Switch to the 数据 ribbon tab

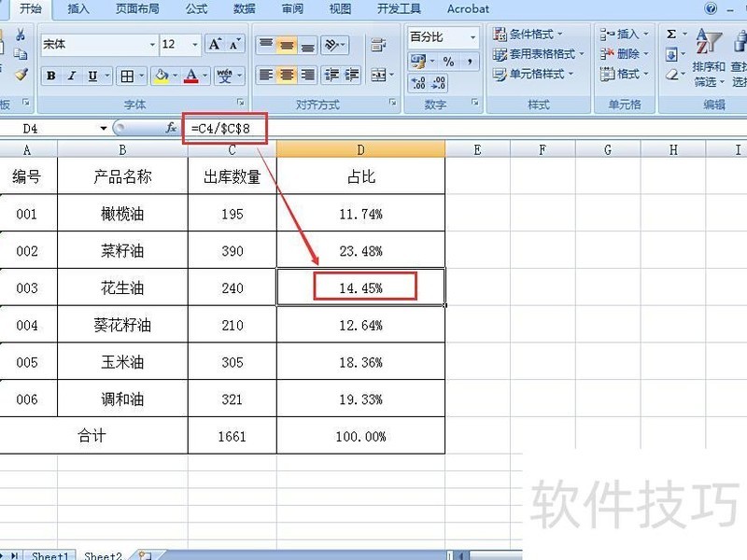pyautogui.click(x=243, y=9)
